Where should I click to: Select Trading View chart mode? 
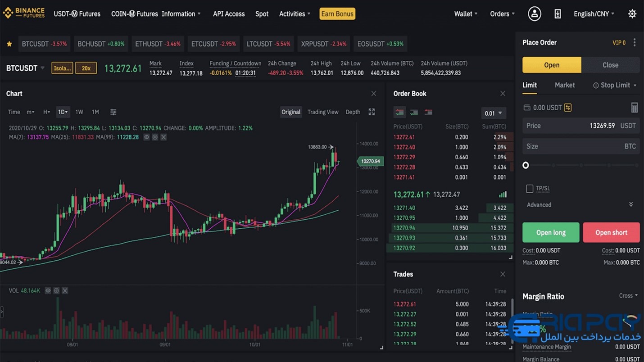click(x=323, y=112)
